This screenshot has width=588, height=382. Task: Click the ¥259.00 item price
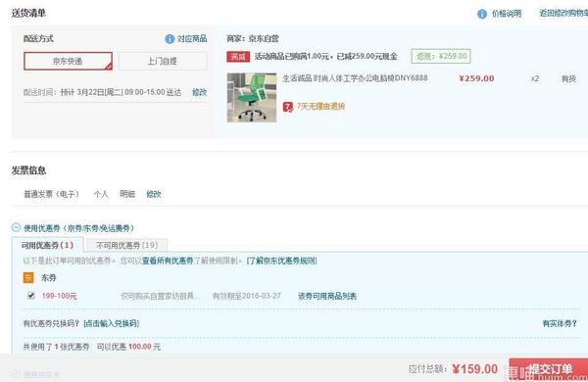click(476, 78)
